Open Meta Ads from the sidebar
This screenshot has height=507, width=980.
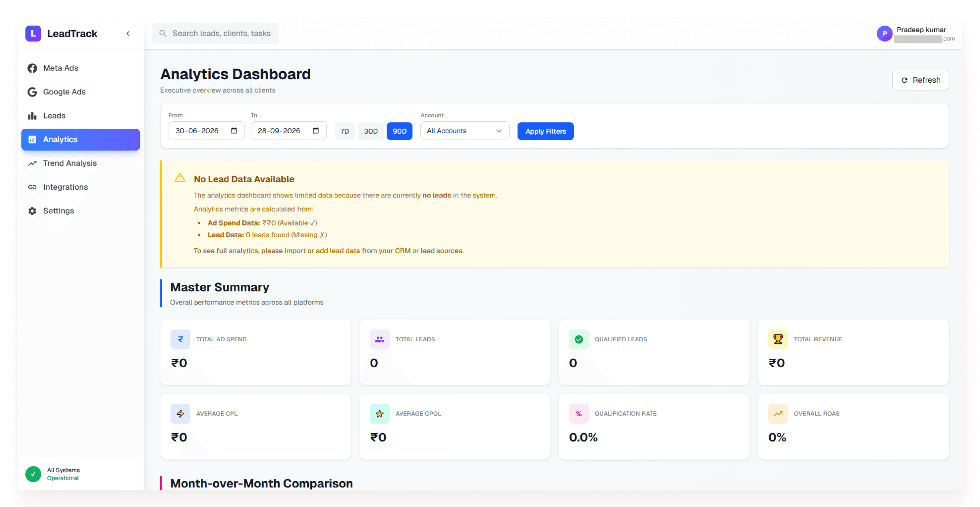pos(80,68)
